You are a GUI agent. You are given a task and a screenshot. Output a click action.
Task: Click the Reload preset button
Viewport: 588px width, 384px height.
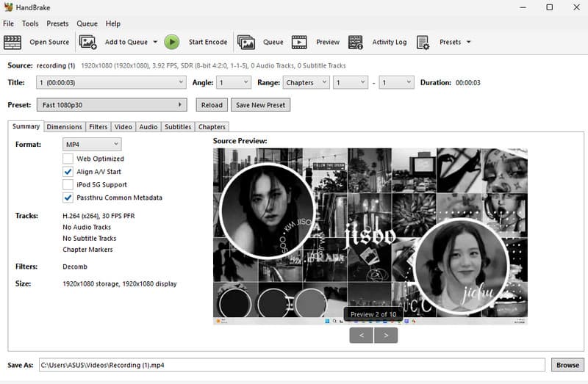[x=212, y=105]
